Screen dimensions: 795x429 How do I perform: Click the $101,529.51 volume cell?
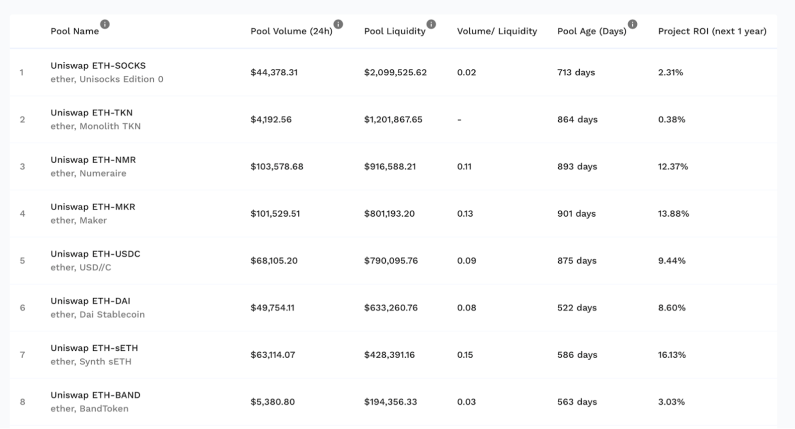(275, 214)
